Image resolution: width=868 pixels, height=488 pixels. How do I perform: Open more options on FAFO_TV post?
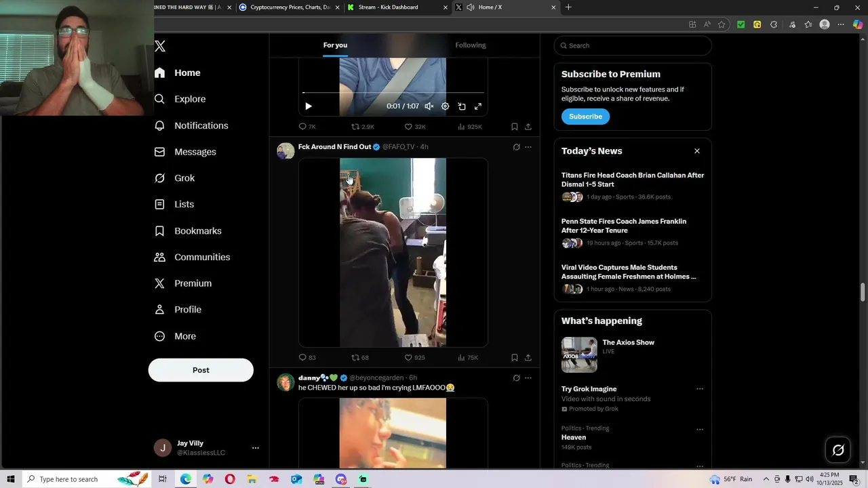pos(528,147)
